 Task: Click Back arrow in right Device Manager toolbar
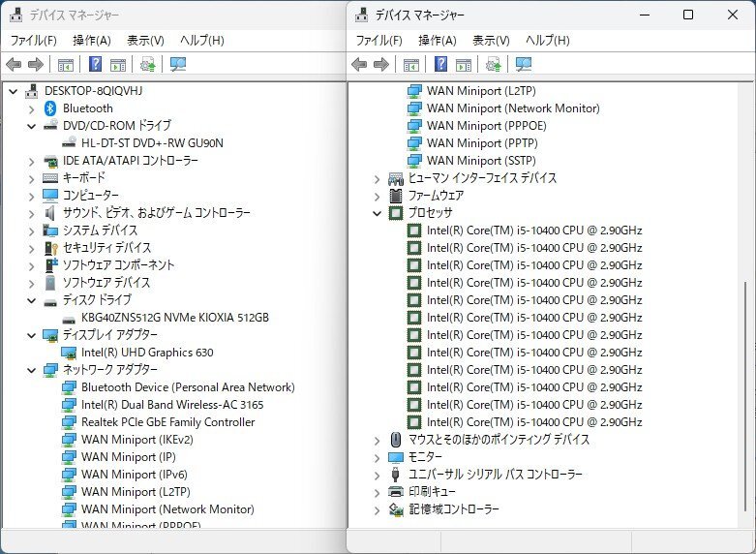click(359, 64)
